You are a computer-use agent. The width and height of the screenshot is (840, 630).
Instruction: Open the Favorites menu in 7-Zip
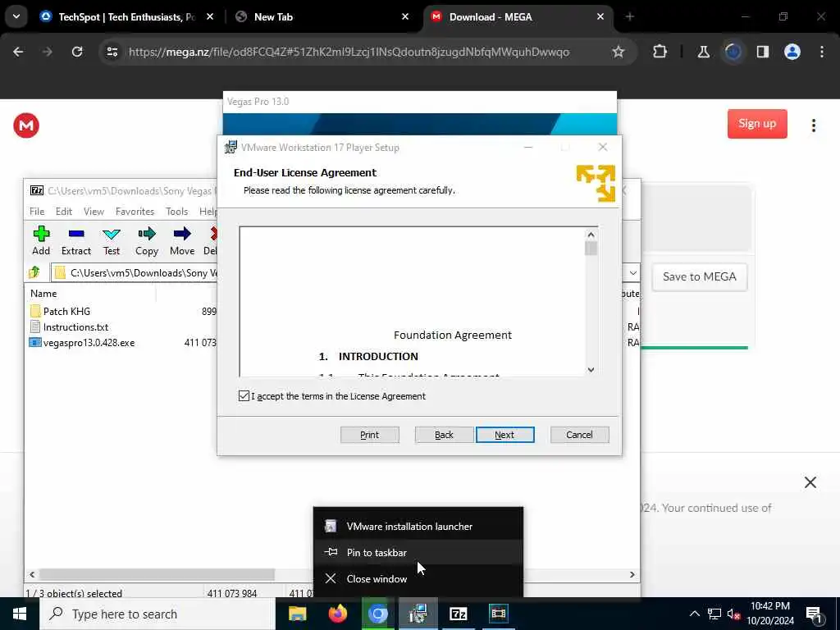point(135,212)
